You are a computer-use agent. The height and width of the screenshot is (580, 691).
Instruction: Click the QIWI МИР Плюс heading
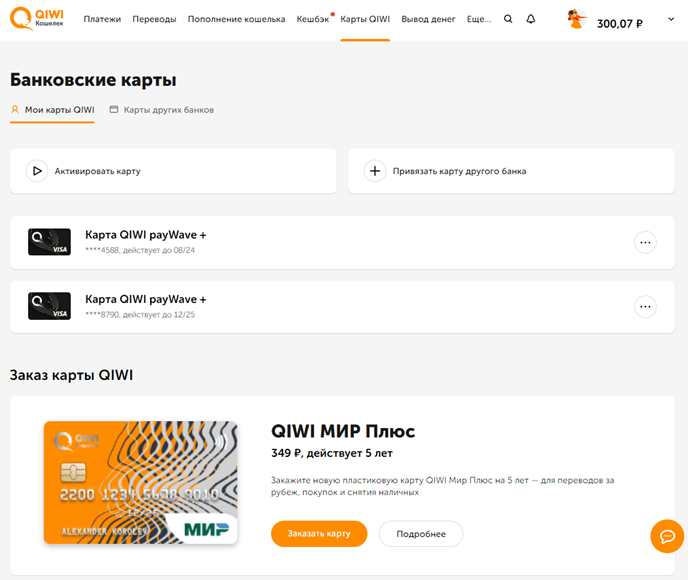point(343,431)
